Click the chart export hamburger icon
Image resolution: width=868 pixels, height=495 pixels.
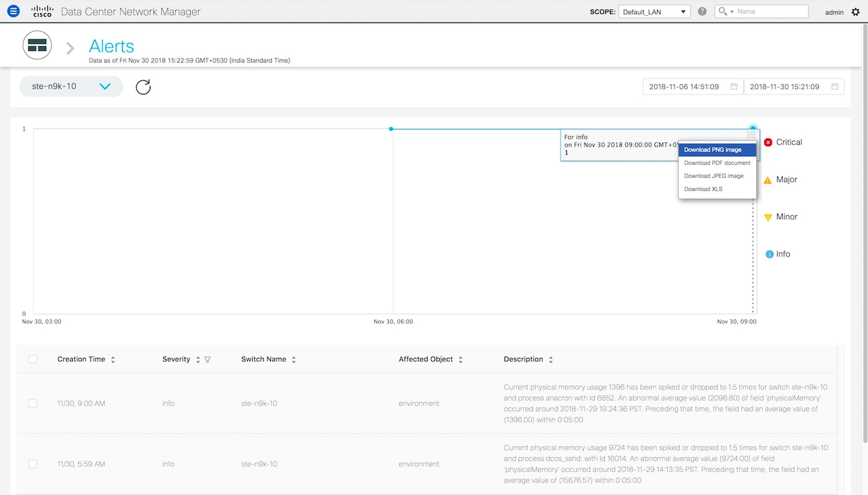[751, 135]
